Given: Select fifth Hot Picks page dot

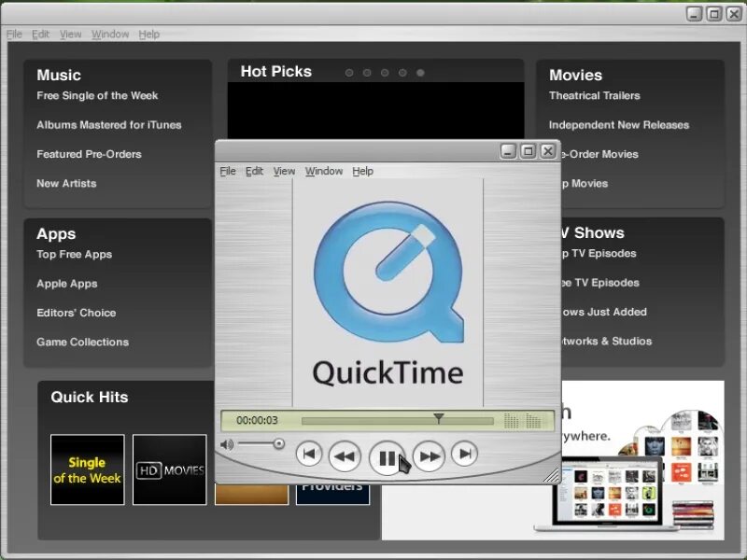Looking at the screenshot, I should coord(420,73).
